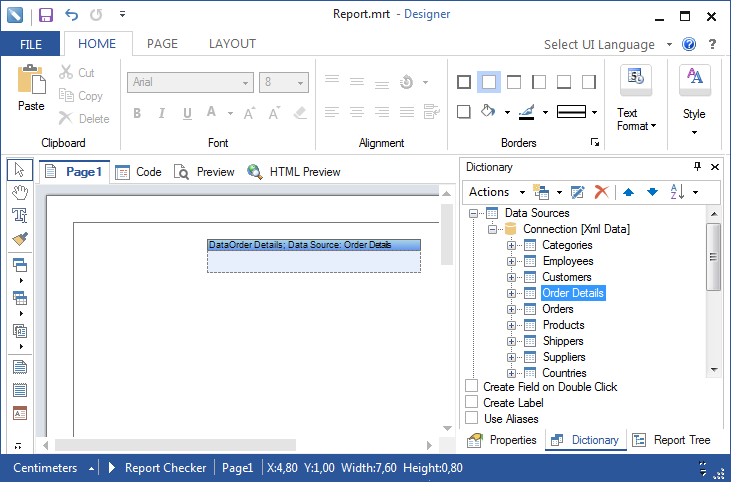Select the Products tree item

(563, 325)
